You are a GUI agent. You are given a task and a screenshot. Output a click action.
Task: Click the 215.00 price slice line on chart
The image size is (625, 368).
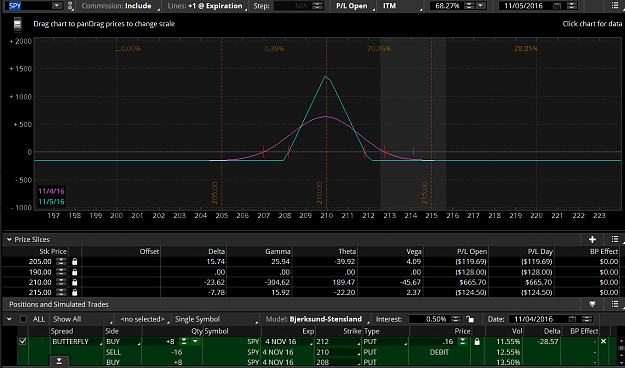pos(431,124)
